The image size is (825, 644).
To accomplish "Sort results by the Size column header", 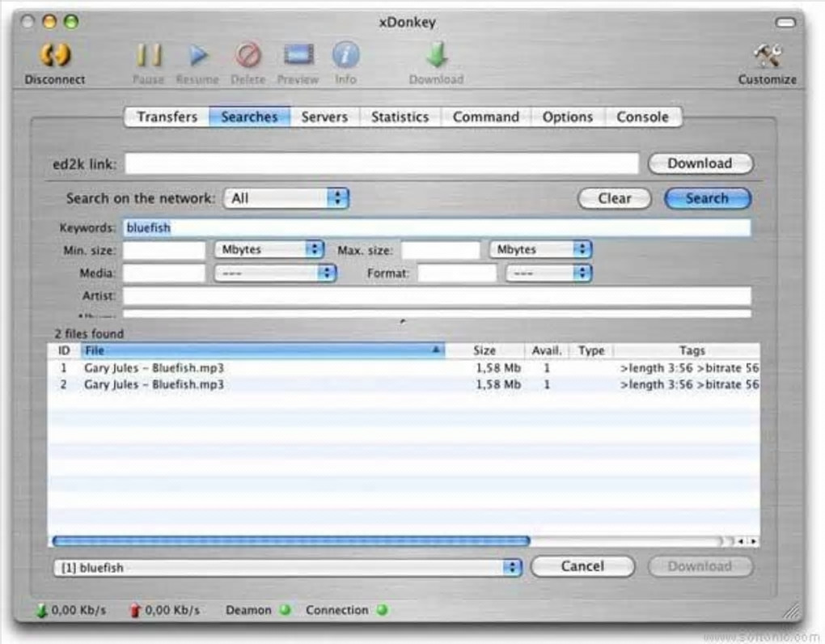I will pos(484,351).
